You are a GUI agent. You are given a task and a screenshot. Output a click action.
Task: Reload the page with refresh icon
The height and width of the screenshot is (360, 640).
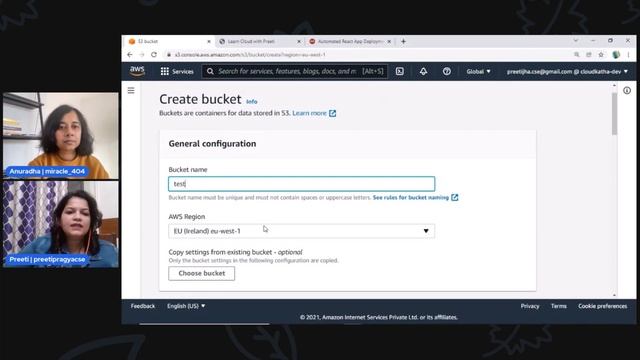tap(154, 55)
